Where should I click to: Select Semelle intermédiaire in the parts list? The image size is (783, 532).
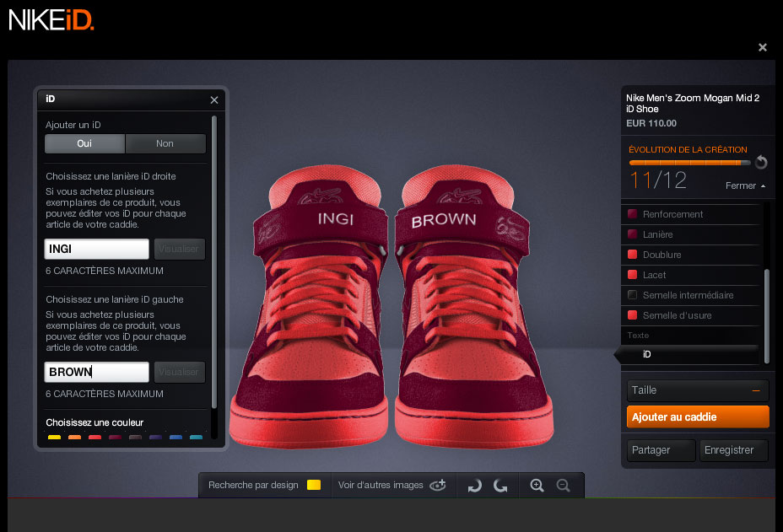687,295
